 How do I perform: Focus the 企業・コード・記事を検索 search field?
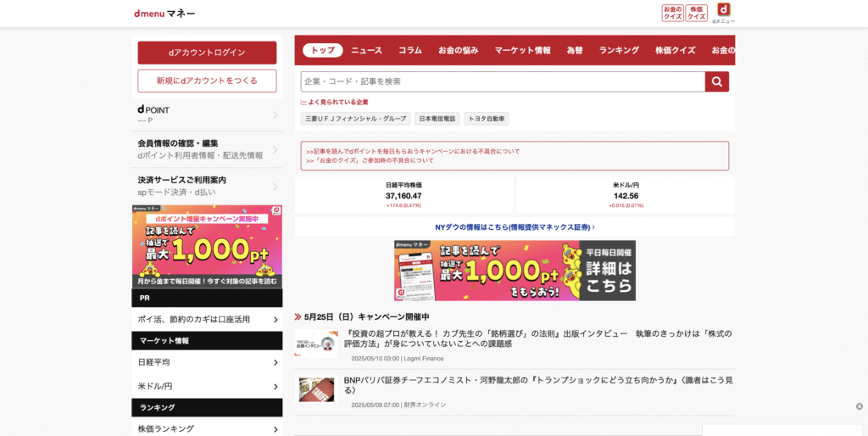(503, 81)
